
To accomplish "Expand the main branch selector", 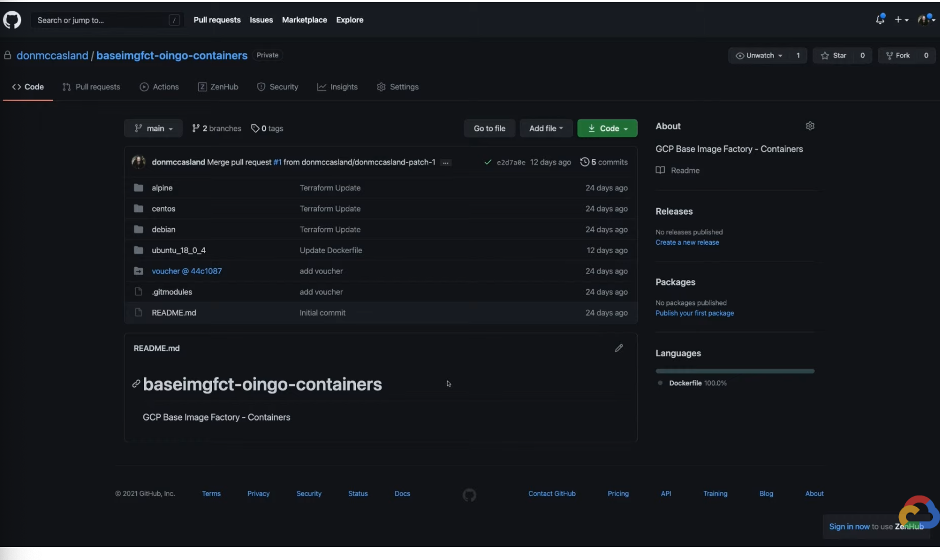I will click(x=154, y=128).
